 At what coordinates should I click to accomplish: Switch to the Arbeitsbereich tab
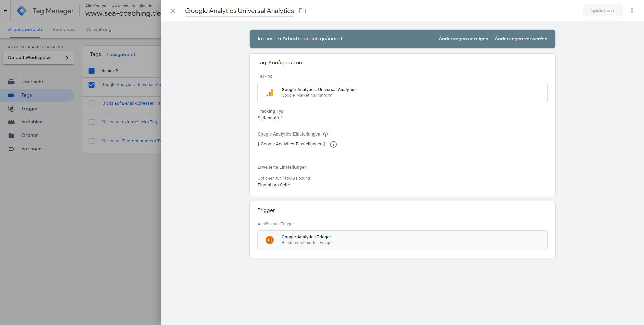click(x=25, y=30)
